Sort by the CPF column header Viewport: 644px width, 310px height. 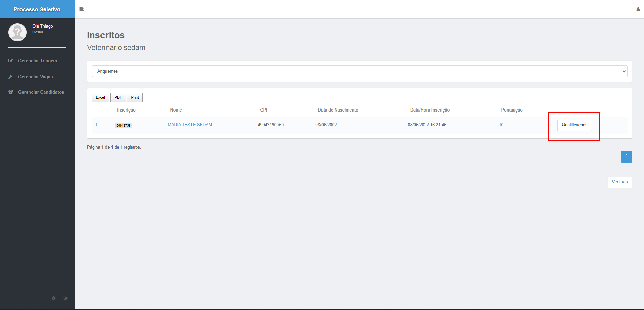264,110
